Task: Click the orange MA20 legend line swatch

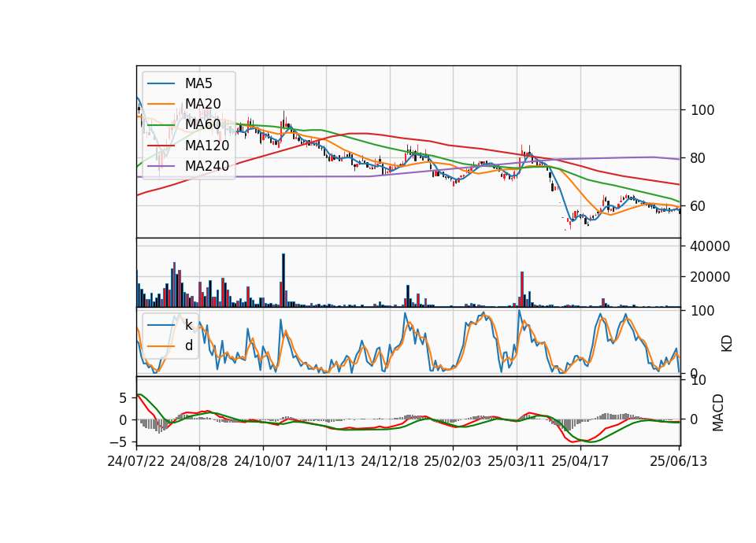Action: 161,104
